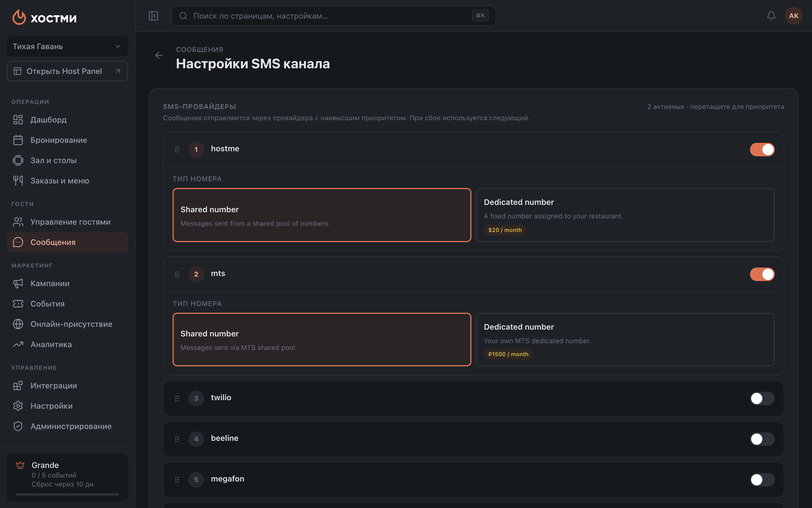The width and height of the screenshot is (812, 508).
Task: Open notifications bell
Action: coord(771,16)
